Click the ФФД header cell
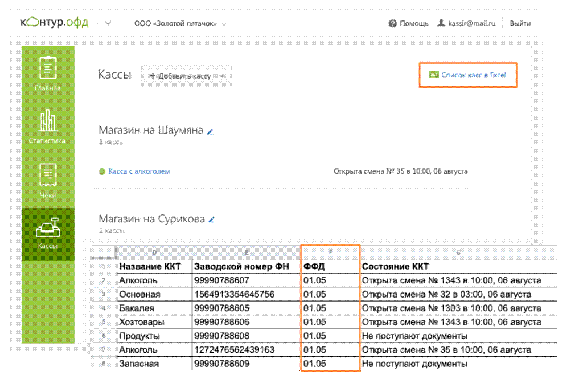The height and width of the screenshot is (392, 583). (330, 266)
